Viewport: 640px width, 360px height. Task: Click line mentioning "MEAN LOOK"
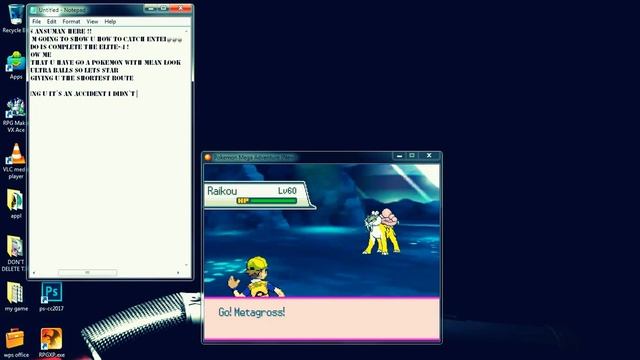coord(106,62)
